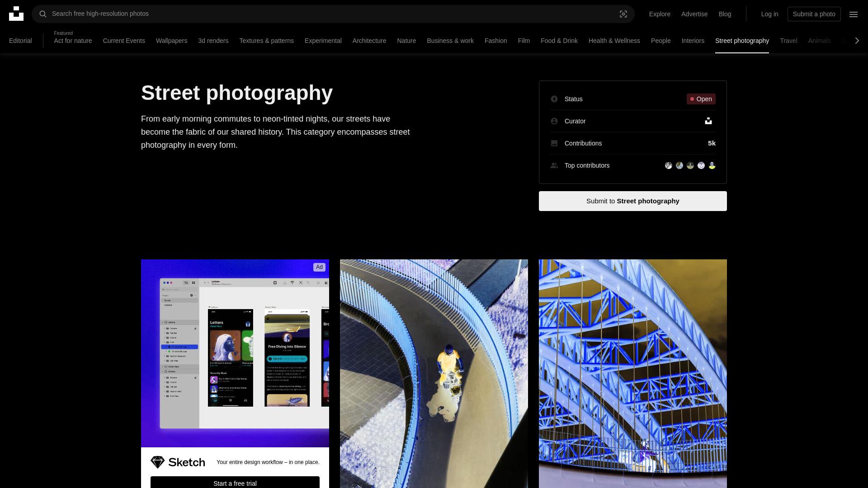Open the third top contributor avatar
The image size is (868, 488).
[690, 165]
